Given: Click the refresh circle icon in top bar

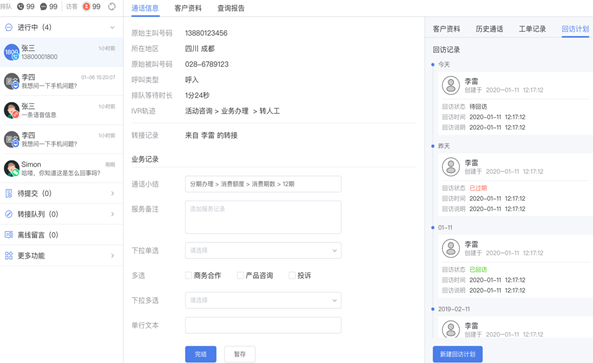Looking at the screenshot, I should (112, 6).
